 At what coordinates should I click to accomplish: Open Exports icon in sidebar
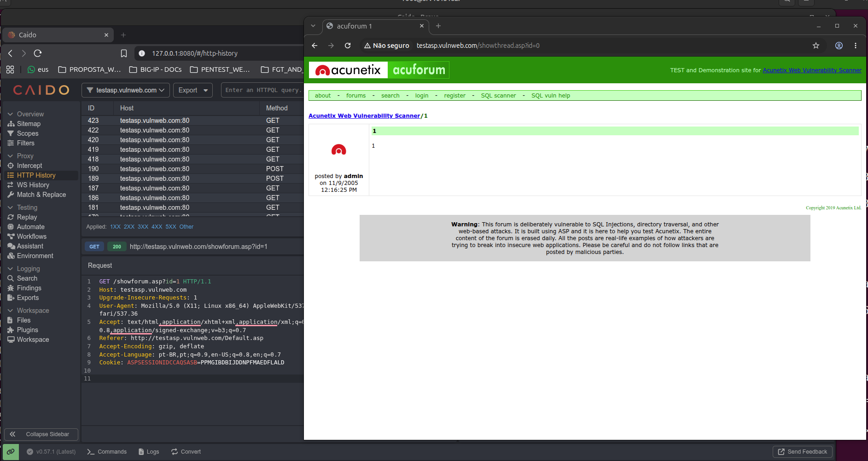tap(11, 298)
